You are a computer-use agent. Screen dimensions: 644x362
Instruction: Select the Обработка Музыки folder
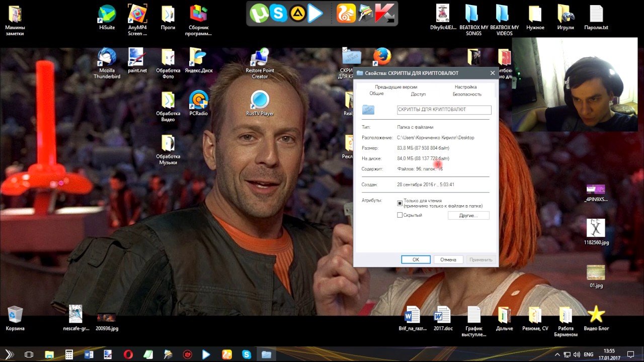[168, 149]
